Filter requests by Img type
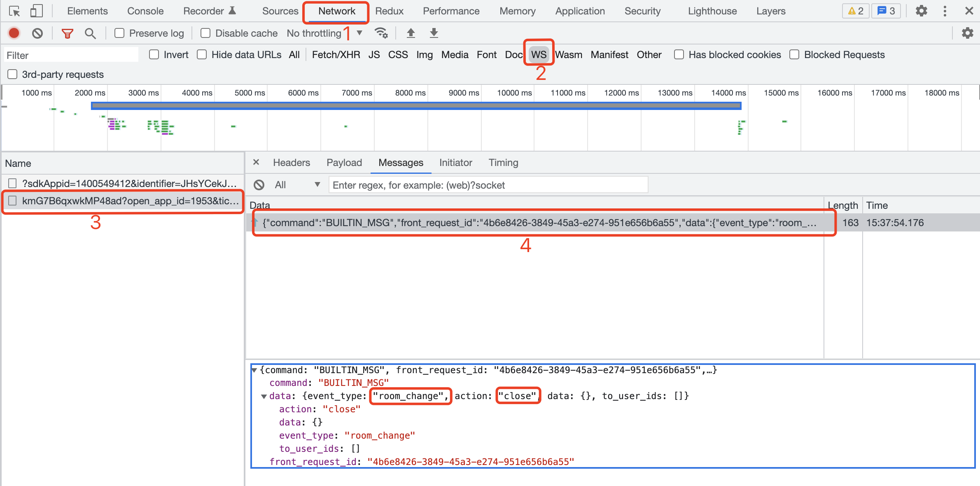Viewport: 980px width, 486px height. point(425,54)
